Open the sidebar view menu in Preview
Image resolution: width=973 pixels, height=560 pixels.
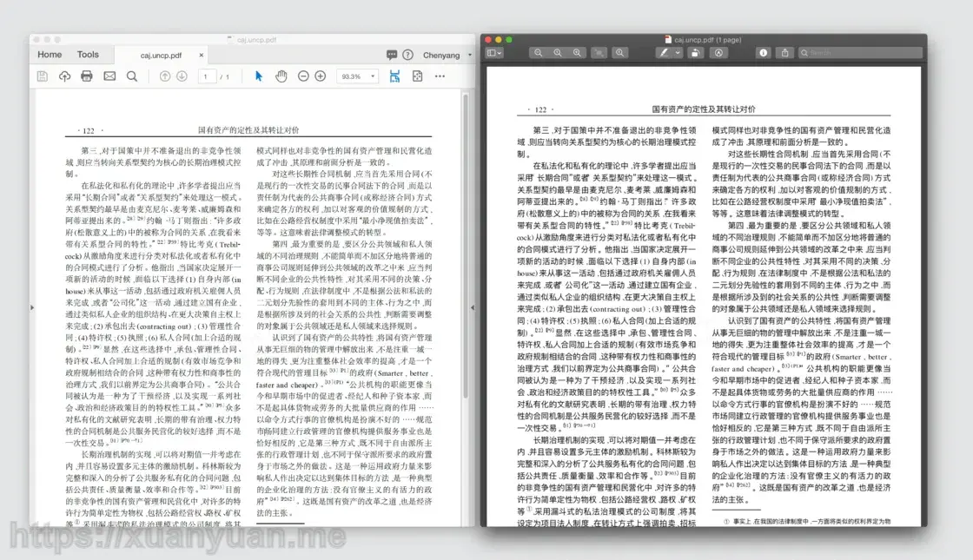click(x=494, y=53)
